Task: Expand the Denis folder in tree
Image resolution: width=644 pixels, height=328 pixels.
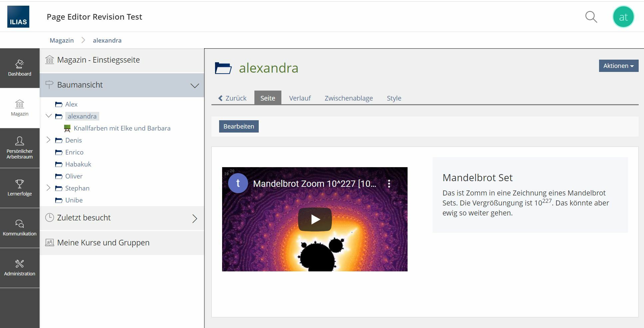Action: 49,140
